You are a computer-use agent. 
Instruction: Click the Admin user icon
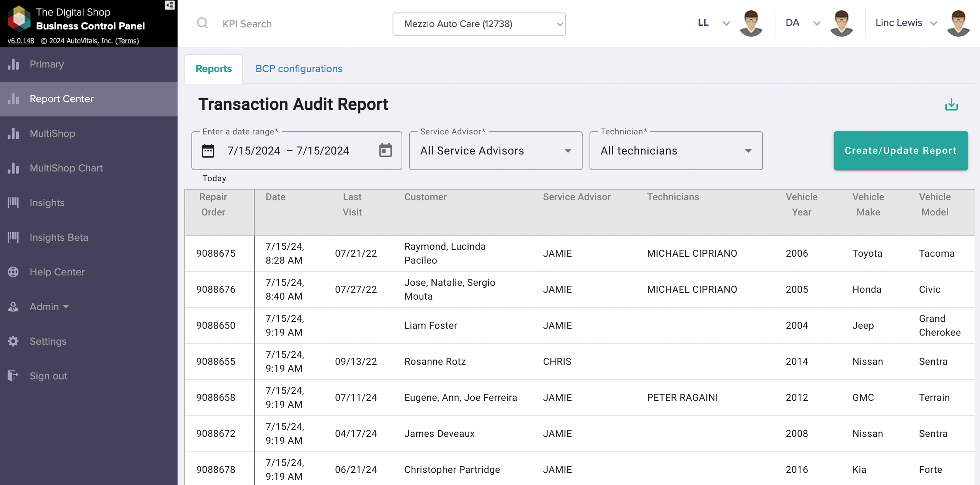[x=13, y=306]
